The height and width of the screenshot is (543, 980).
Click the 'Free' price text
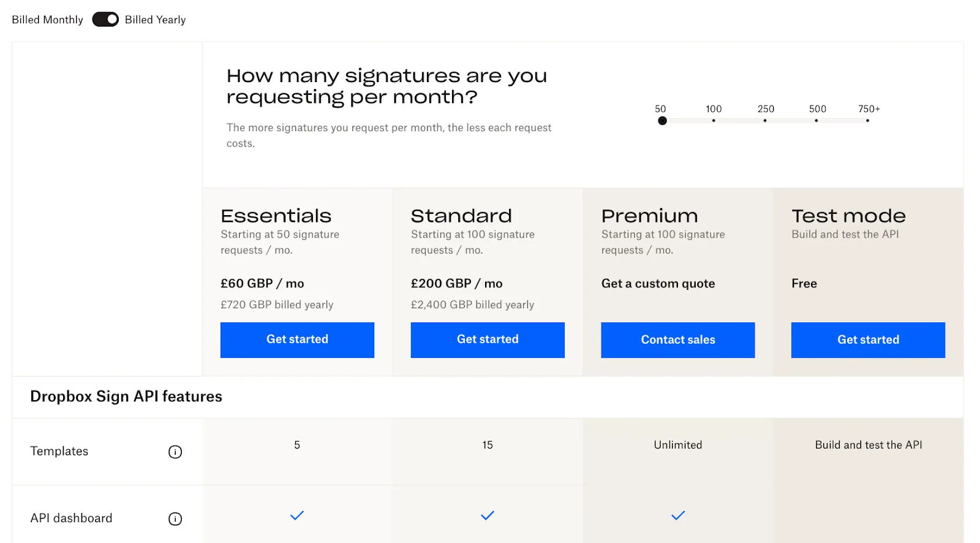(x=804, y=283)
